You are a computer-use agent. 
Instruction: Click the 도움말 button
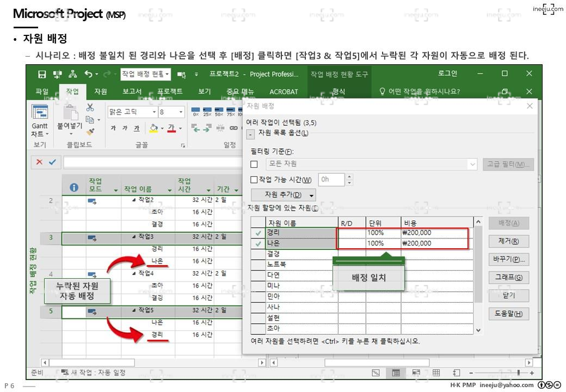coord(509,314)
